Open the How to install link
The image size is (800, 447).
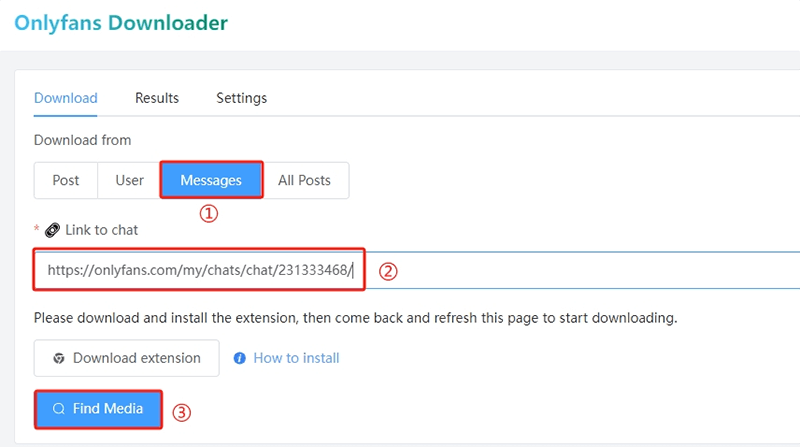point(296,358)
